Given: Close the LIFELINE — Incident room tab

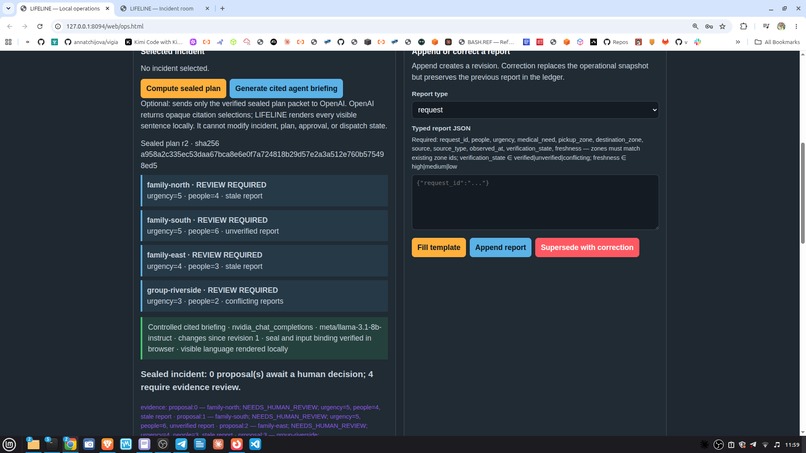Looking at the screenshot, I should [x=207, y=9].
